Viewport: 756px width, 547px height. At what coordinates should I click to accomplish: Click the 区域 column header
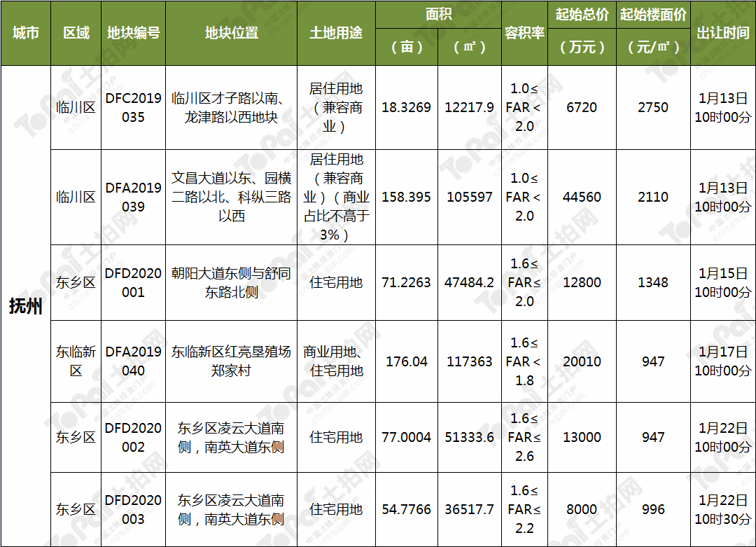pyautogui.click(x=76, y=32)
